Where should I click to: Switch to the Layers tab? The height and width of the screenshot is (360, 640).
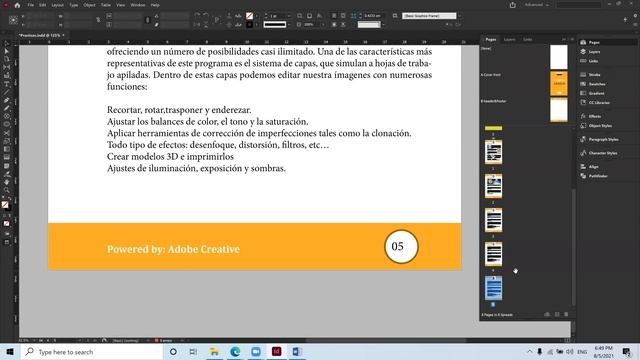[x=509, y=39]
